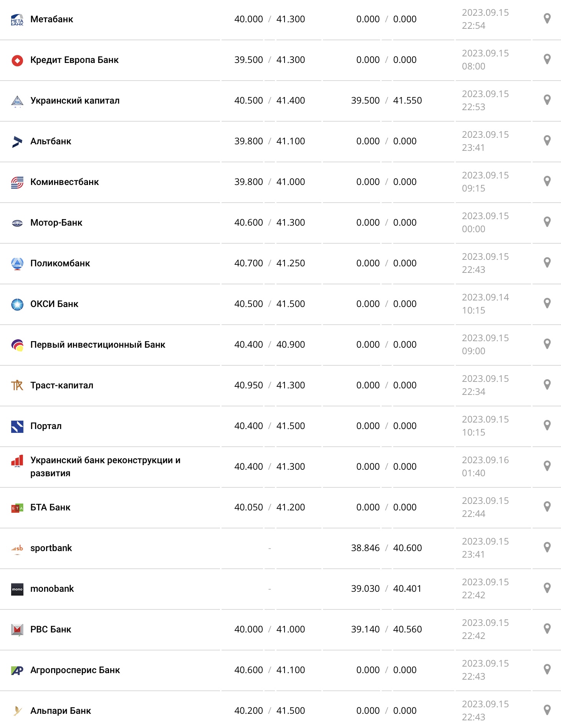Click the Кредит Европа Банк logo
Screen dimensions: 561x728
coord(17,60)
